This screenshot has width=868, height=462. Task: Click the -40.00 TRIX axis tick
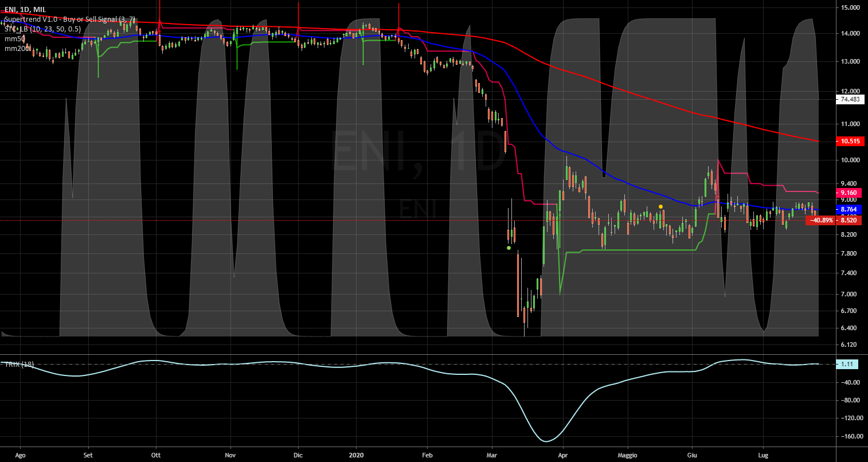851,382
